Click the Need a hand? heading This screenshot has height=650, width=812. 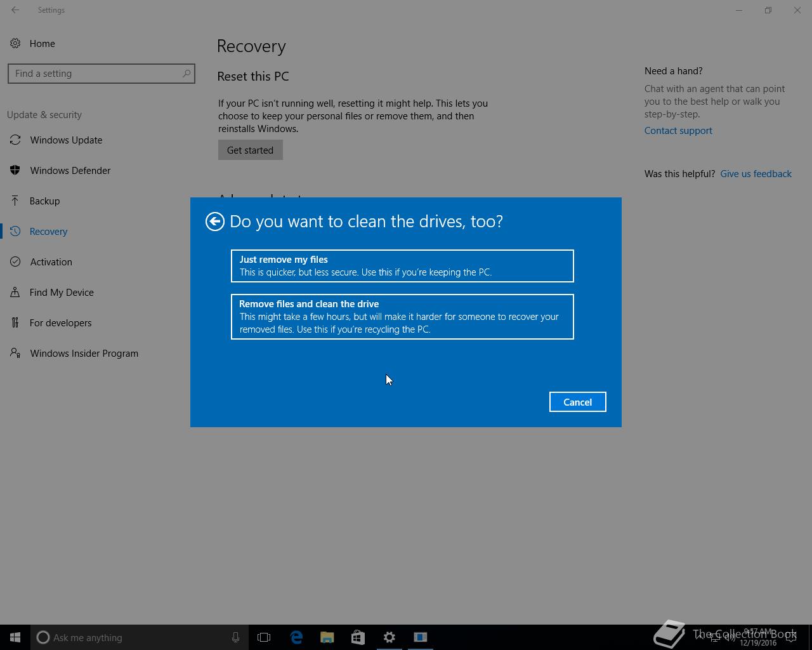tap(673, 71)
